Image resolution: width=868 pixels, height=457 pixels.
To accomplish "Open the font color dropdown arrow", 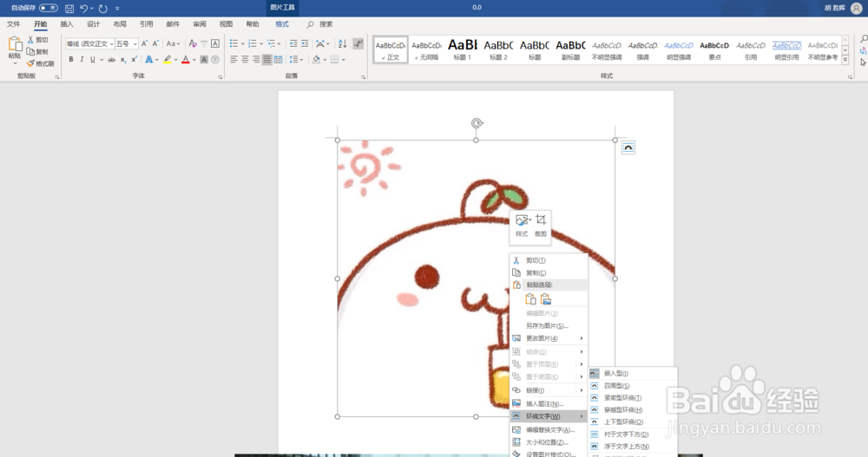I will (194, 60).
